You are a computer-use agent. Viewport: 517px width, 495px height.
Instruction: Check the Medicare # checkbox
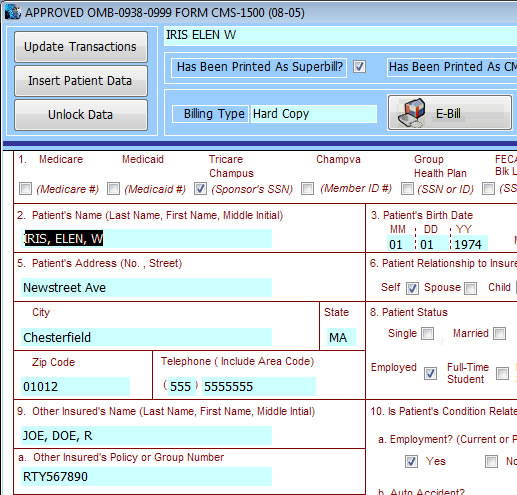(26, 189)
